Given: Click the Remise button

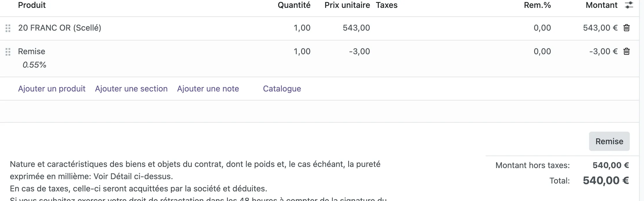Looking at the screenshot, I should tap(609, 141).
